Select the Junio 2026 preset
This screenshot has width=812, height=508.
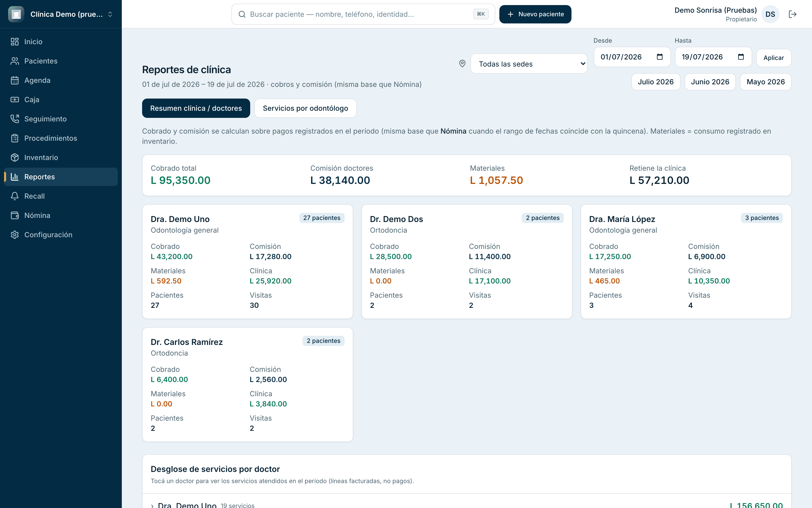(x=710, y=82)
